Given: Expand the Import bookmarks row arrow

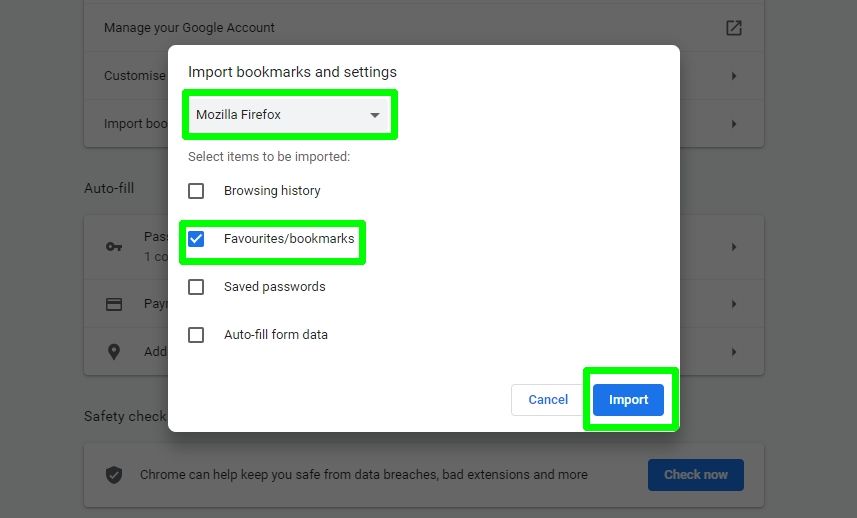Looking at the screenshot, I should tap(733, 124).
